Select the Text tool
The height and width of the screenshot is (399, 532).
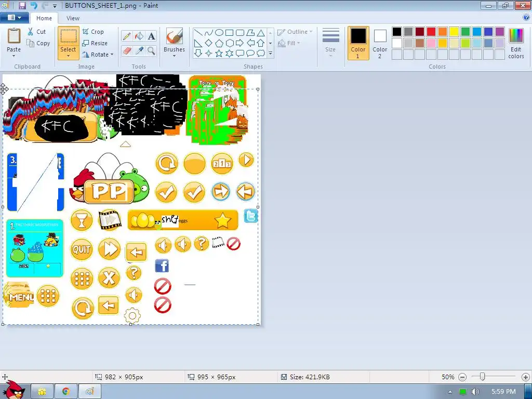tap(151, 36)
